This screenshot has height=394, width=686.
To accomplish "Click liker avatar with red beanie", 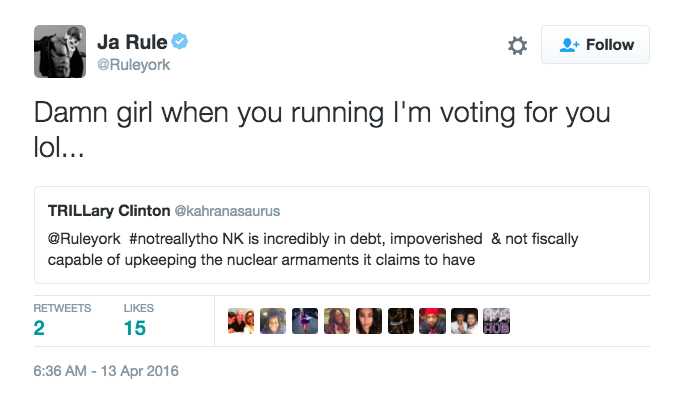I will [432, 321].
